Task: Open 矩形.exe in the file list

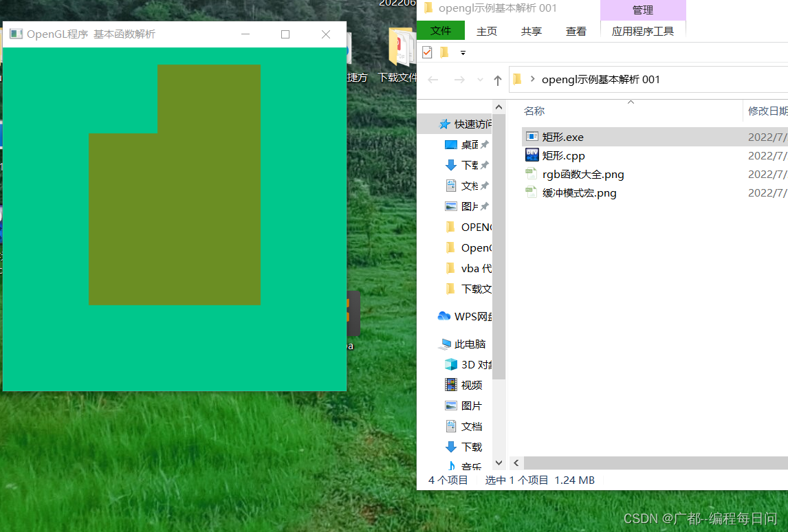Action: click(x=562, y=137)
